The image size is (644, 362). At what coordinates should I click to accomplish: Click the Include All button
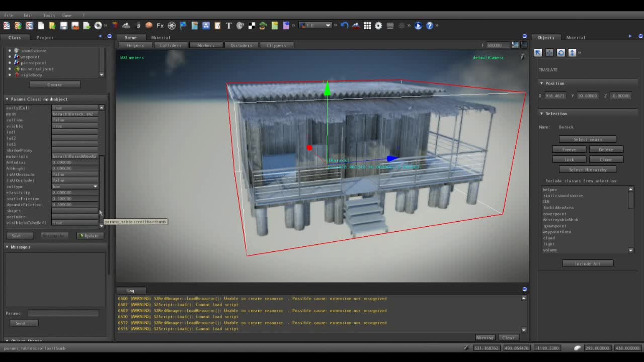588,263
